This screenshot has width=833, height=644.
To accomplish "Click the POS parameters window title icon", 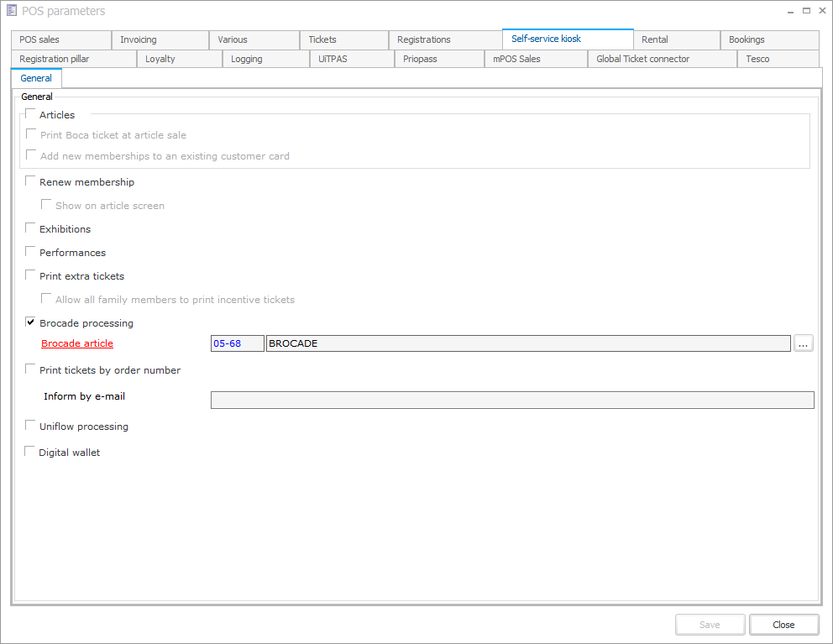I will pos(11,11).
